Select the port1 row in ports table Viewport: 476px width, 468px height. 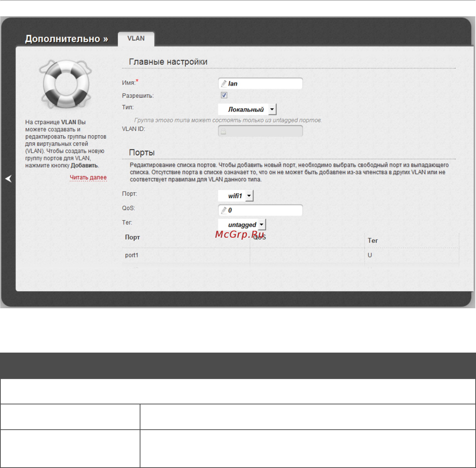pyautogui.click(x=290, y=255)
